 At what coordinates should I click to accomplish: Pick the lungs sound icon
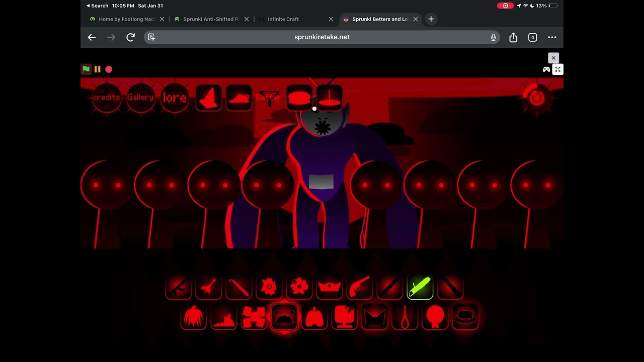(x=314, y=317)
